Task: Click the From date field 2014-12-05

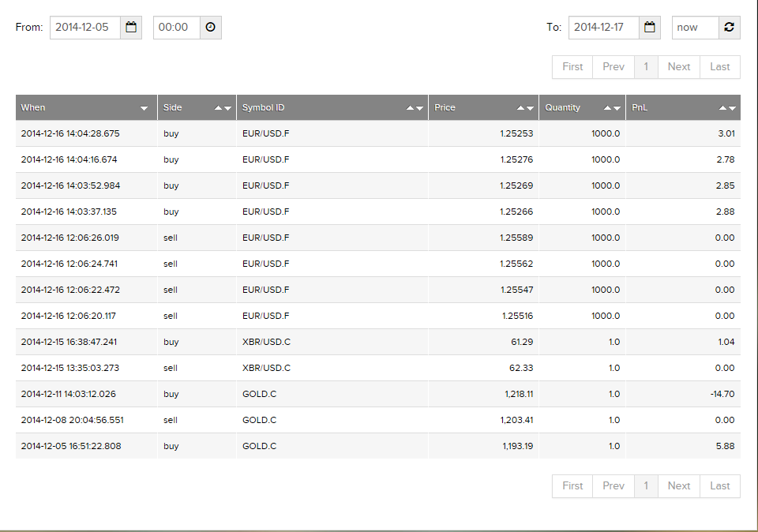Action: pos(85,28)
